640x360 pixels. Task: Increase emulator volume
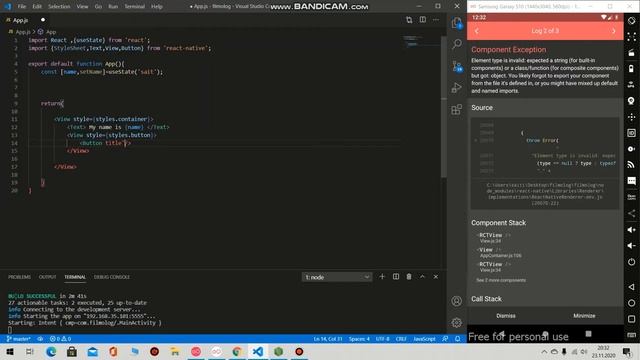pyautogui.click(x=631, y=230)
